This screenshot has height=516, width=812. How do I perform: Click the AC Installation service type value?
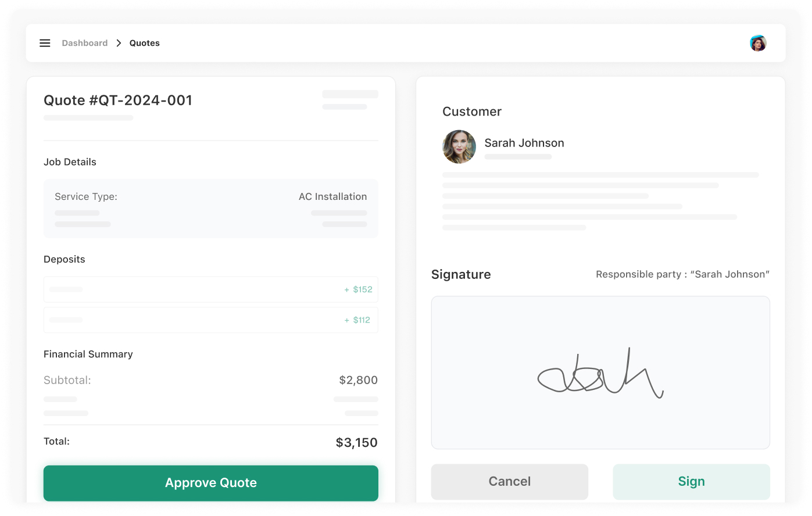(x=332, y=196)
